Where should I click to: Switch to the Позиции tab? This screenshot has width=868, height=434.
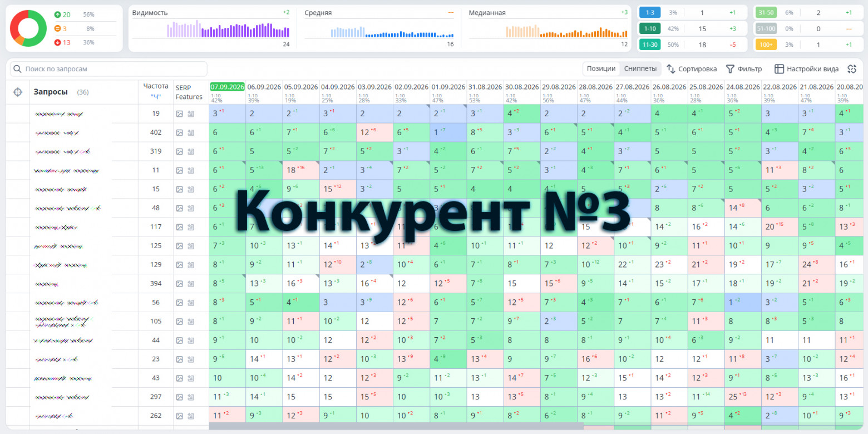point(601,69)
